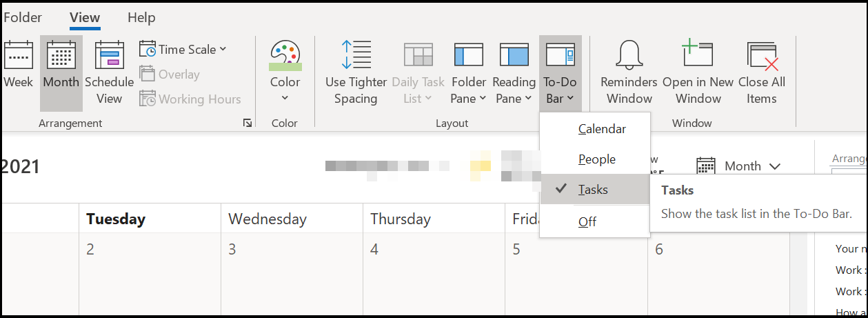Viewport: 868px width, 318px height.
Task: Switch to Week calendar arrangement
Action: tap(18, 55)
